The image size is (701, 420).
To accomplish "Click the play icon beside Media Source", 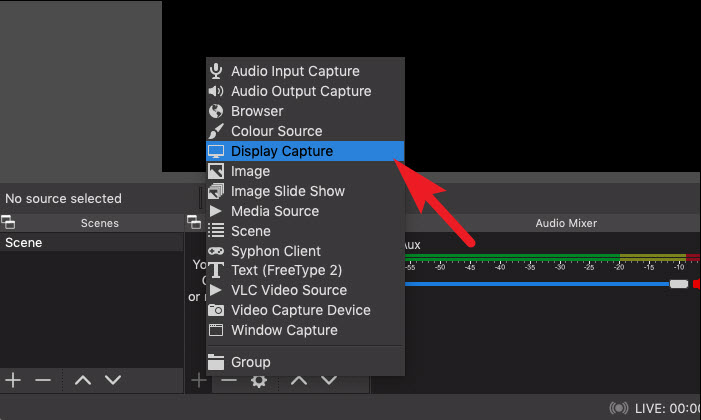I will (215, 211).
